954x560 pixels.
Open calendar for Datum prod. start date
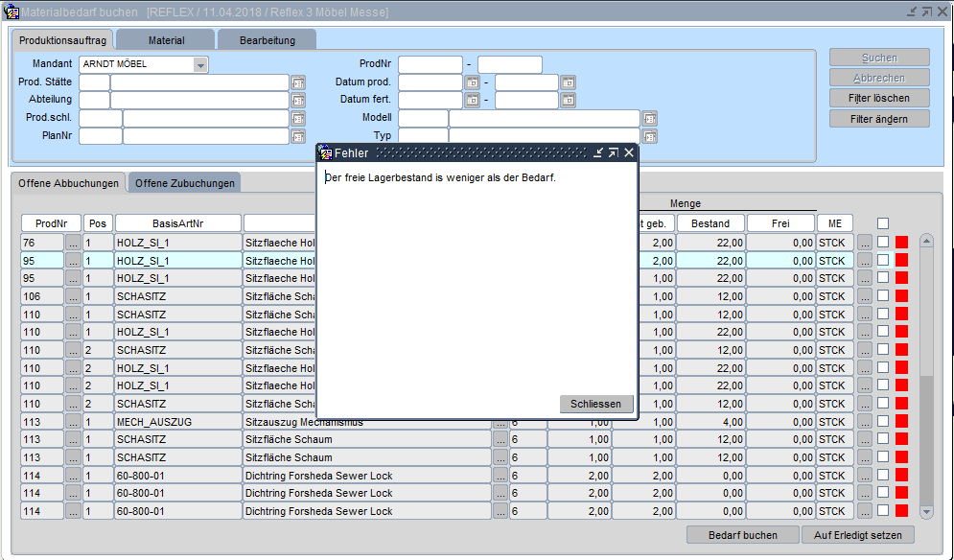[x=472, y=82]
